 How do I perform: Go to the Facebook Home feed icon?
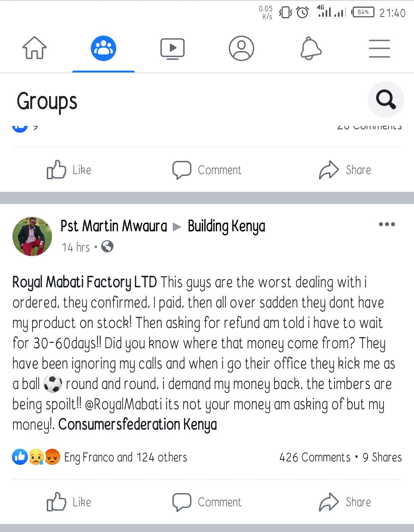(34, 48)
